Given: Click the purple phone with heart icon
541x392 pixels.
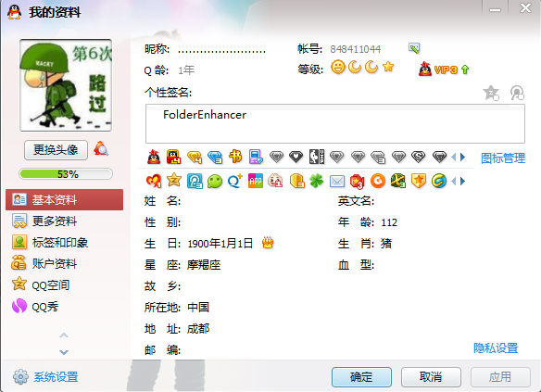Looking at the screenshot, I should [256, 157].
